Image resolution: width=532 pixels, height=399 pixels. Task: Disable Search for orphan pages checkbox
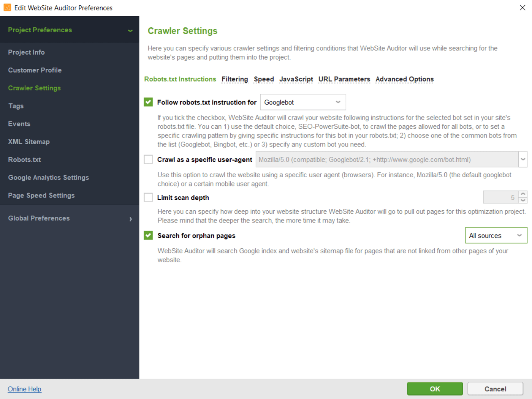(x=148, y=235)
